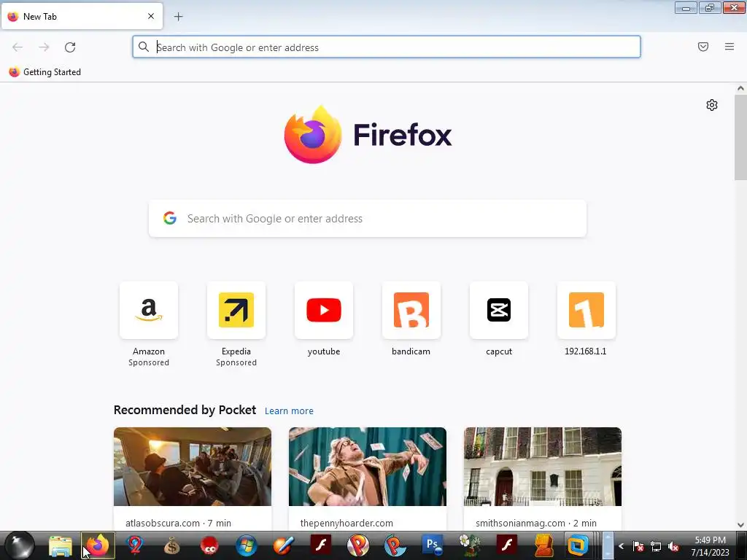
Task: Click the page search box with Google logo
Action: (368, 219)
